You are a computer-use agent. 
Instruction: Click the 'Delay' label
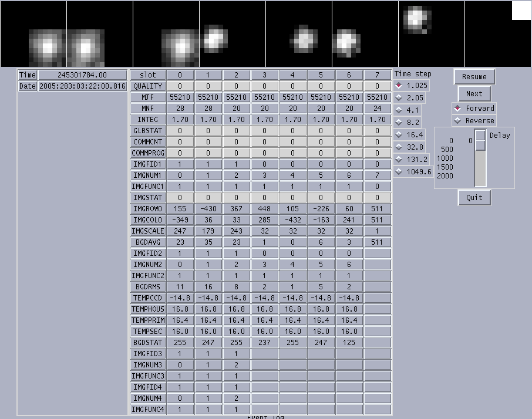click(500, 135)
